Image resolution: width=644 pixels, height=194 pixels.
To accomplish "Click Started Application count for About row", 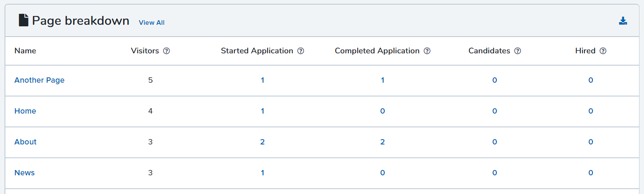I will click(262, 142).
